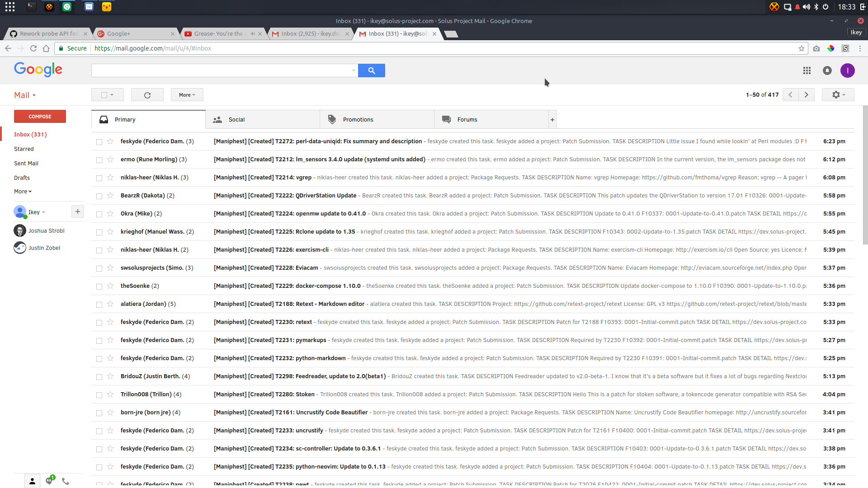Select the T2229 docker-compose checkbox
The width and height of the screenshot is (868, 488).
tap(99, 286)
